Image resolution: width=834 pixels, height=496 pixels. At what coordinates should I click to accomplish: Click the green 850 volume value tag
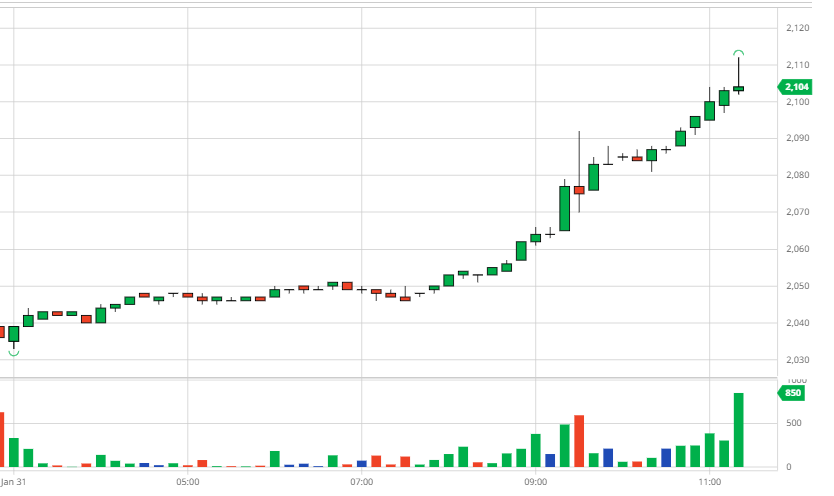[791, 393]
